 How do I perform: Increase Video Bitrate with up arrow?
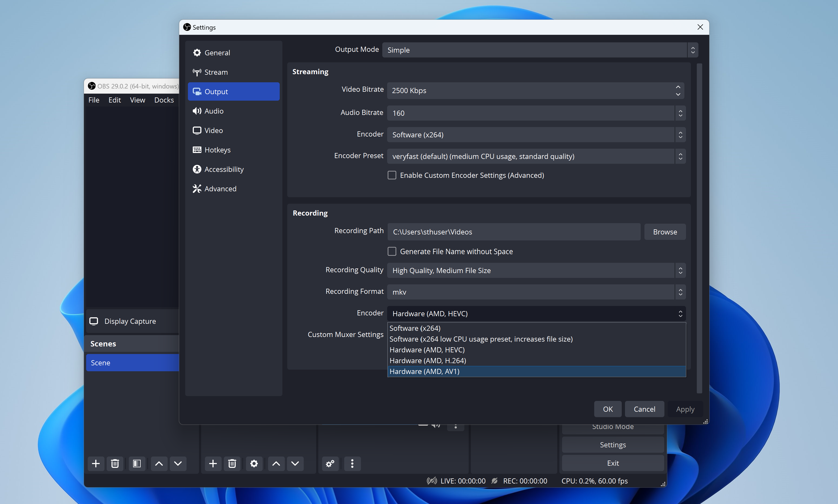(678, 87)
